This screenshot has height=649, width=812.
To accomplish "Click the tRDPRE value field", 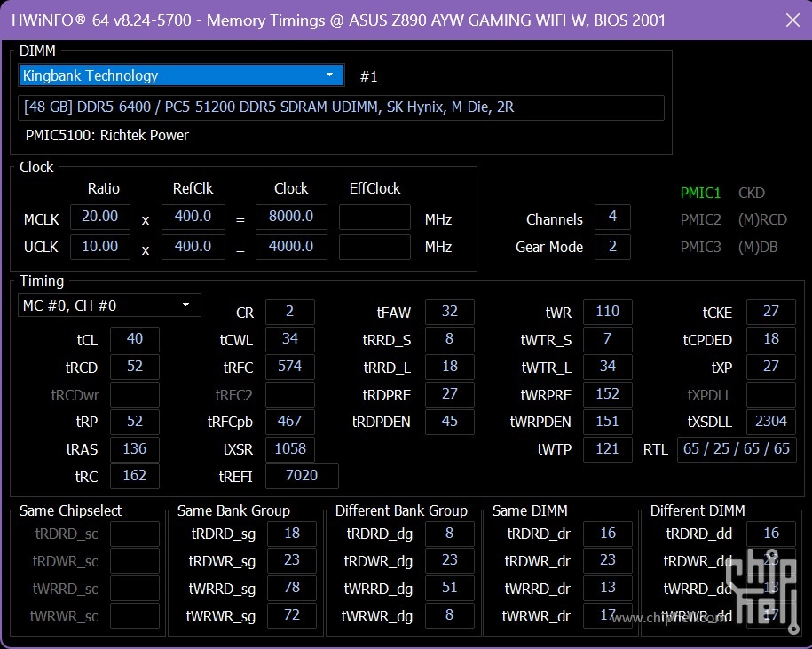I will (x=450, y=394).
